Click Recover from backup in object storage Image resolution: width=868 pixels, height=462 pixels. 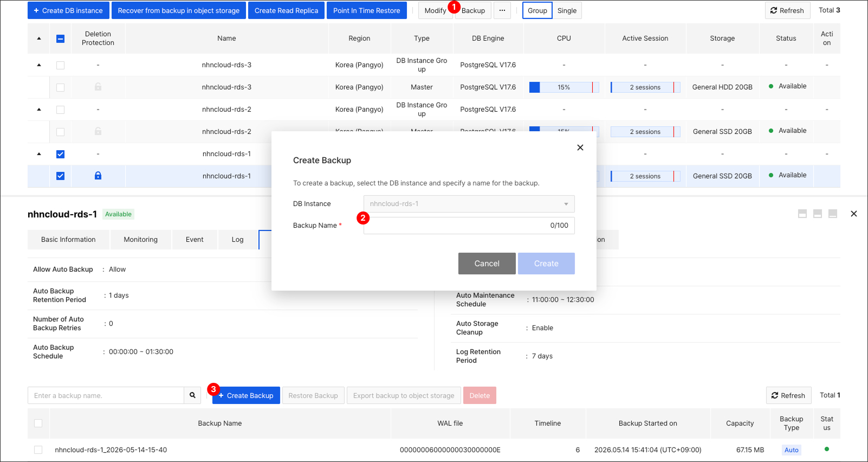178,10
